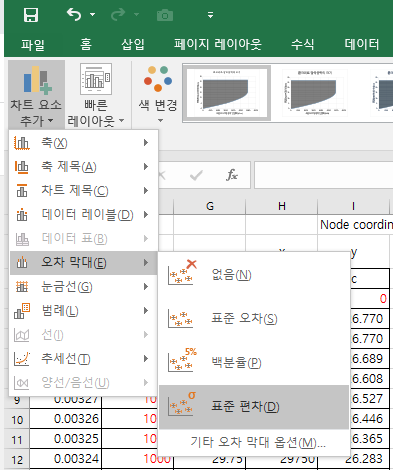Image resolution: width=393 pixels, height=470 pixels.
Task: Switch to the 데이터 tab
Action: tap(362, 44)
